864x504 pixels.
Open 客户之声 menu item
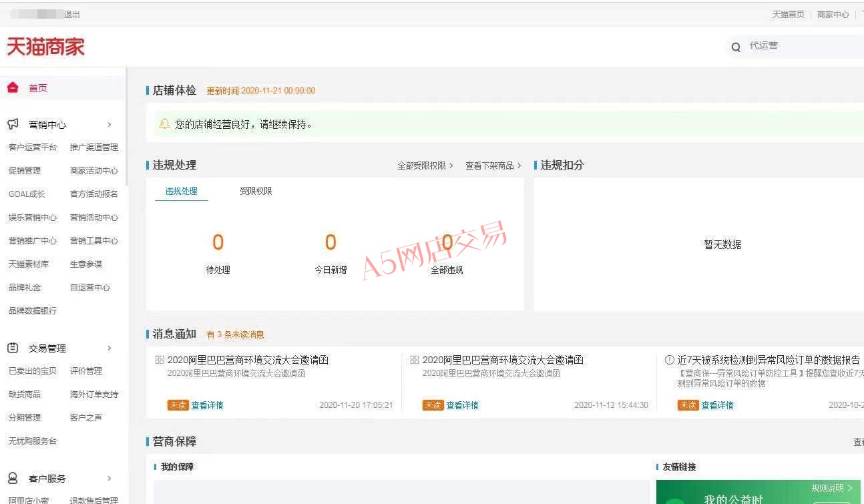click(x=86, y=417)
